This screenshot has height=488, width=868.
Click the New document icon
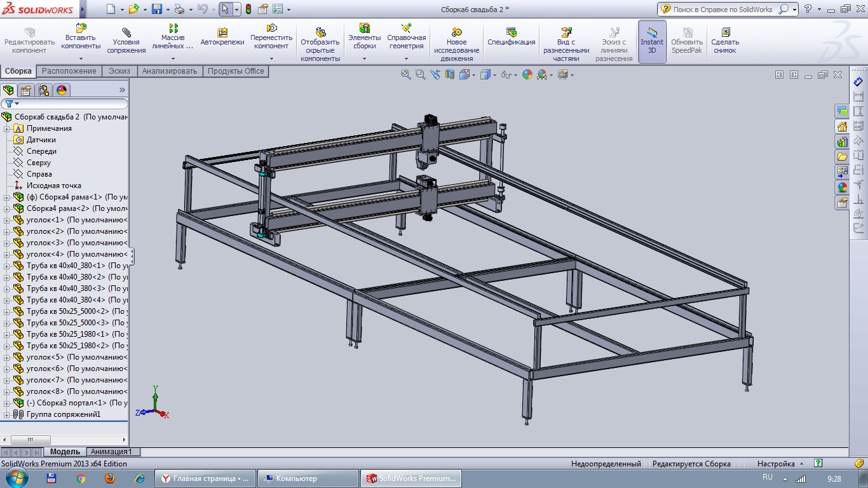pyautogui.click(x=111, y=9)
